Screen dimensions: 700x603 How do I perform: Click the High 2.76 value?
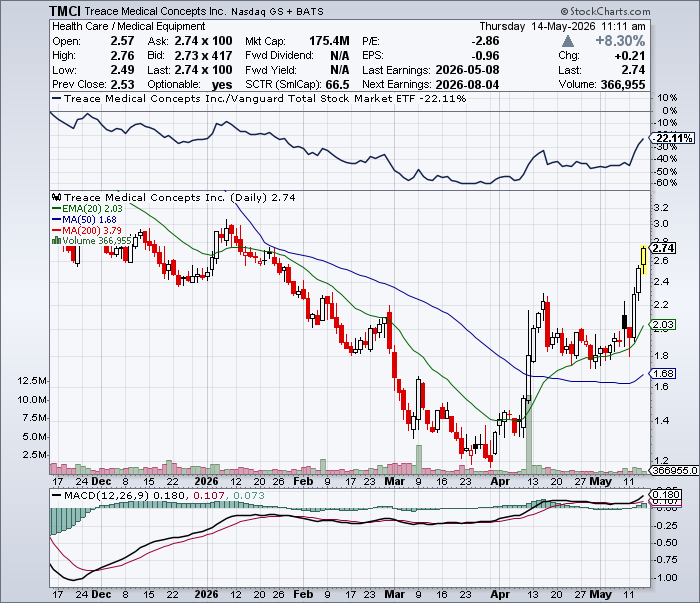(x=122, y=56)
